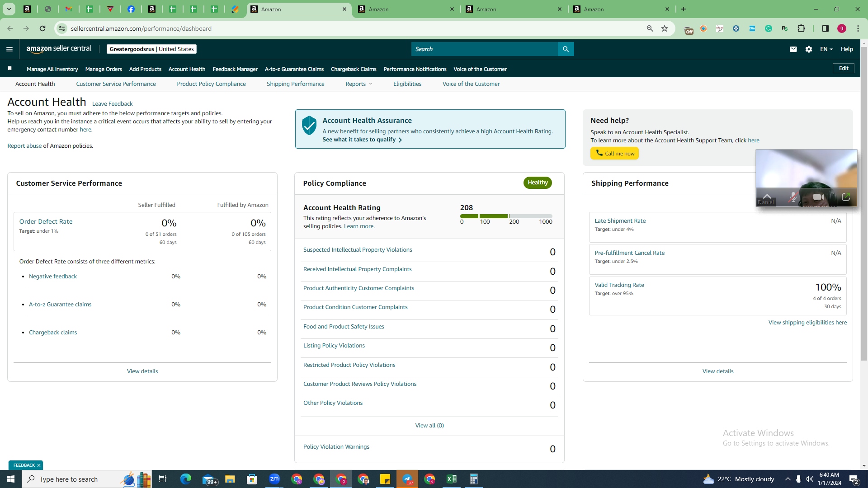Click the Edit favorites button
Viewport: 868px width, 488px height.
pos(844,68)
